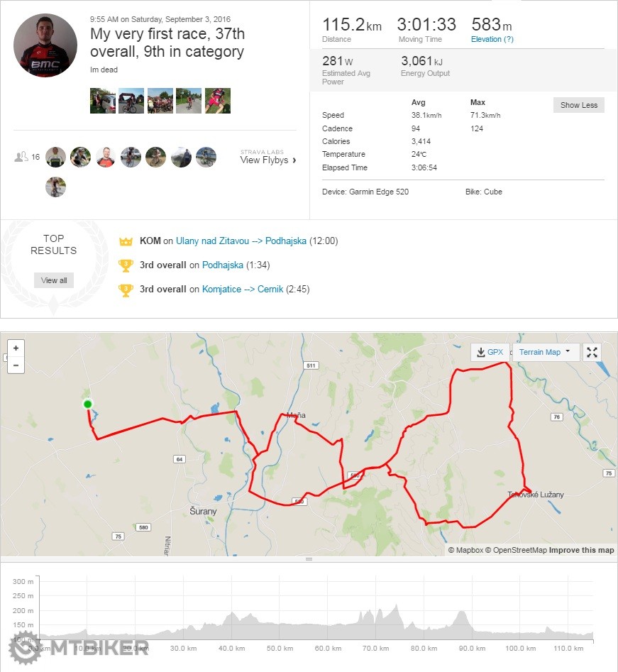Viewport: 618px width, 672px height.
Task: Open the Komjatice --> Cernik segment link
Action: pyautogui.click(x=243, y=290)
